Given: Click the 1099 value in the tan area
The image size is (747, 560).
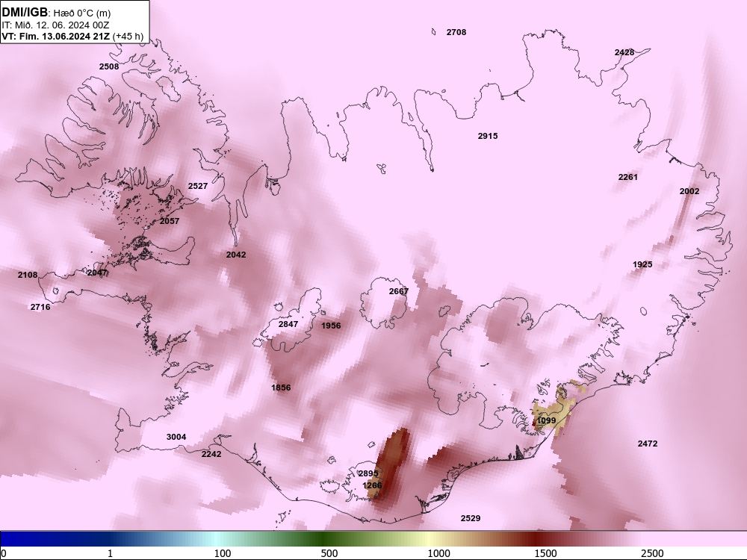Looking at the screenshot, I should click(x=546, y=421).
